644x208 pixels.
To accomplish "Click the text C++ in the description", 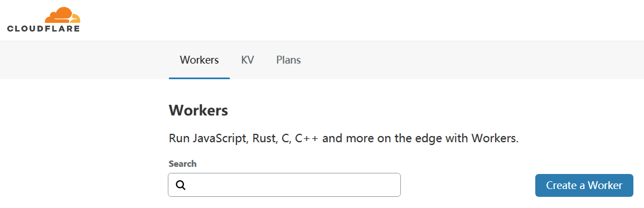I will (x=307, y=138).
